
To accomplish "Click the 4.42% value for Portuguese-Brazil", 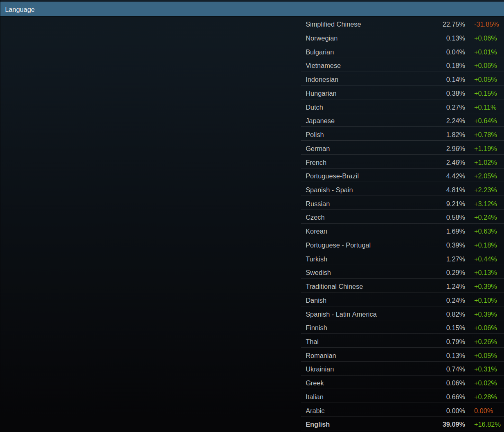I will [x=456, y=176].
